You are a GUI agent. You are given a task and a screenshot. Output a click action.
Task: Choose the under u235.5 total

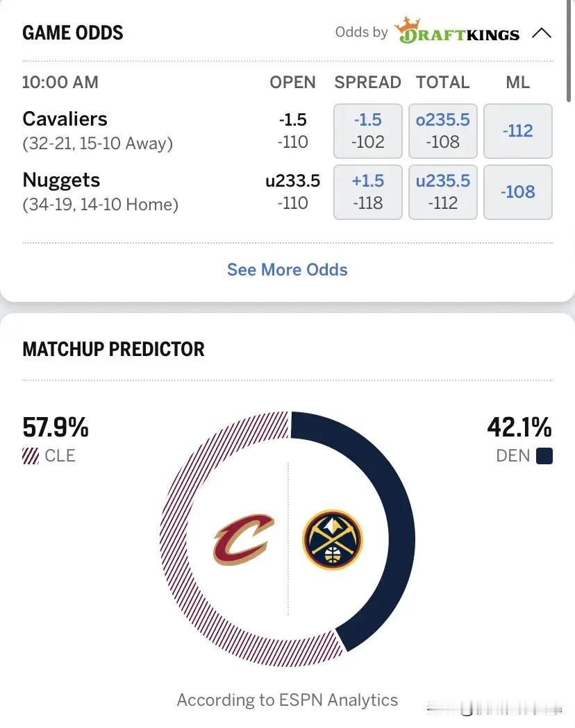tap(442, 192)
